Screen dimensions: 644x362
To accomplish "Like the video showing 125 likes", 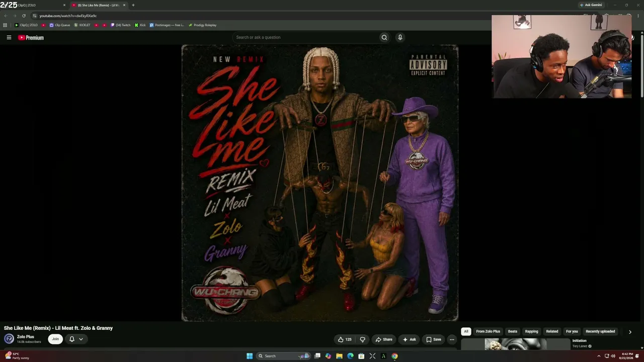I will pos(345,339).
